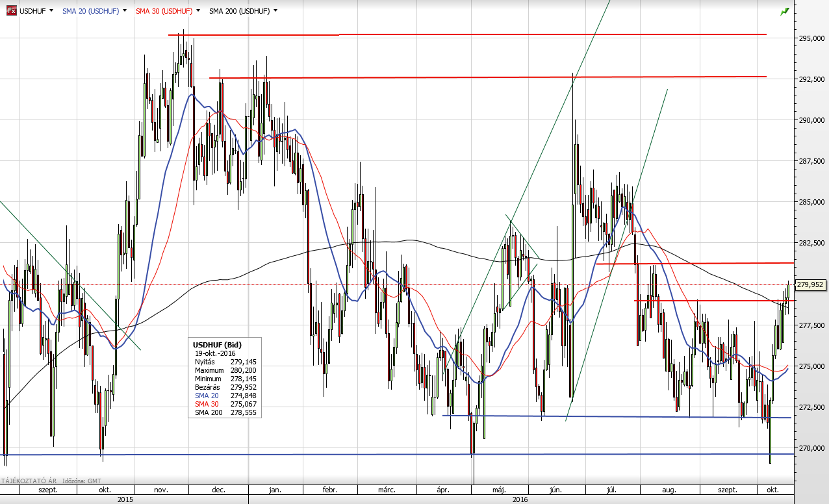Viewport: 829px width, 504px height.
Task: Click the jún. label on time axis
Action: tap(557, 489)
